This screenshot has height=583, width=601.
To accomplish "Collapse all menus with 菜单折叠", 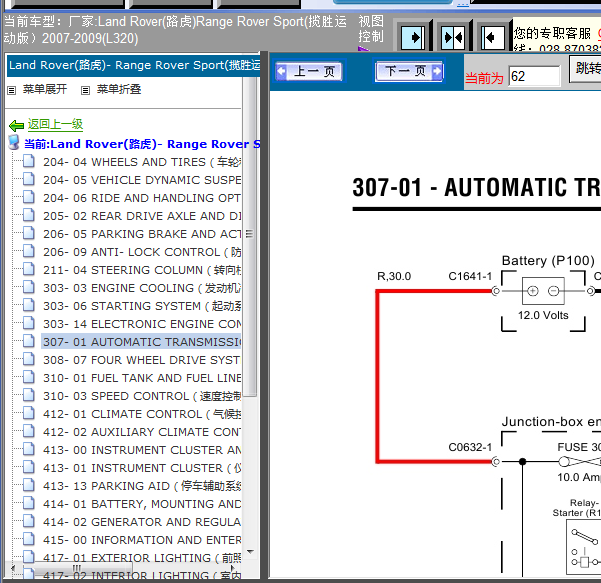I will coord(119,89).
